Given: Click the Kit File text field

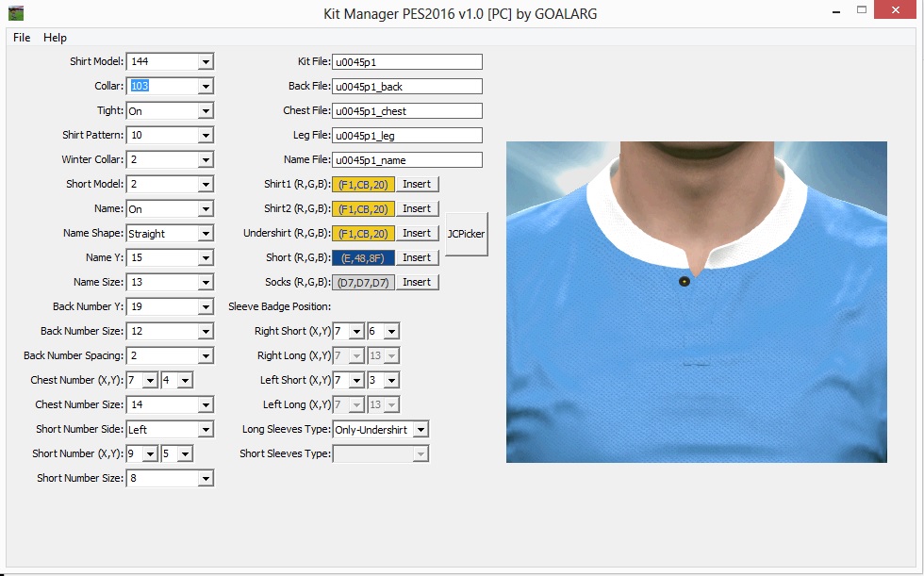Looking at the screenshot, I should 405,61.
